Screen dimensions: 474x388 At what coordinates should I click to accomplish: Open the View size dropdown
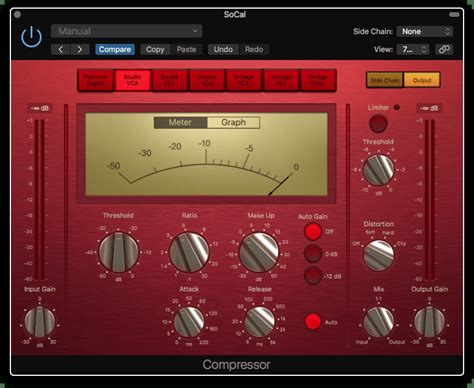413,50
